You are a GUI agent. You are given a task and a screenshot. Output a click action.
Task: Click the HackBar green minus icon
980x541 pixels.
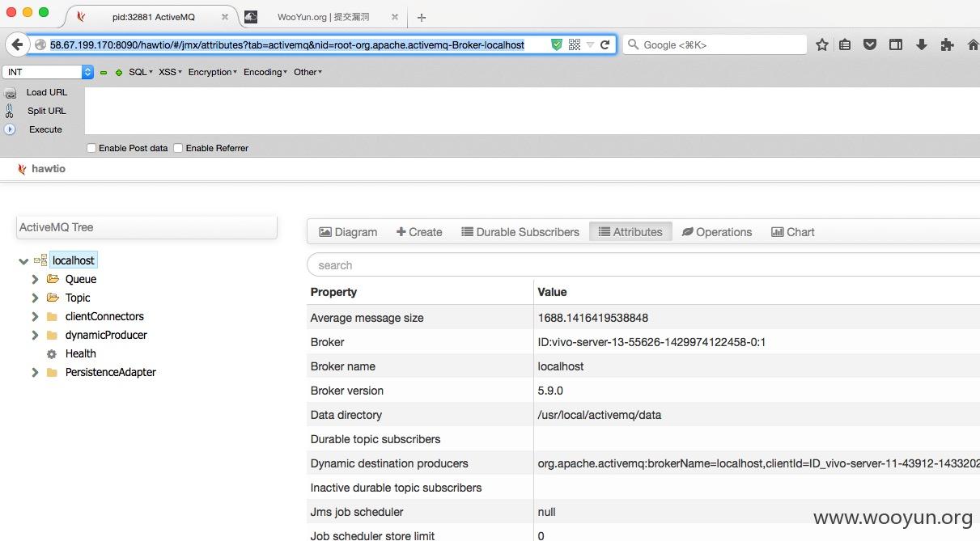coord(104,73)
